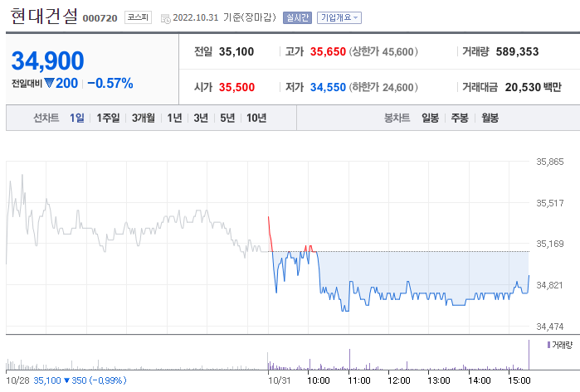
Task: Show the 5년 line chart
Action: (227, 118)
